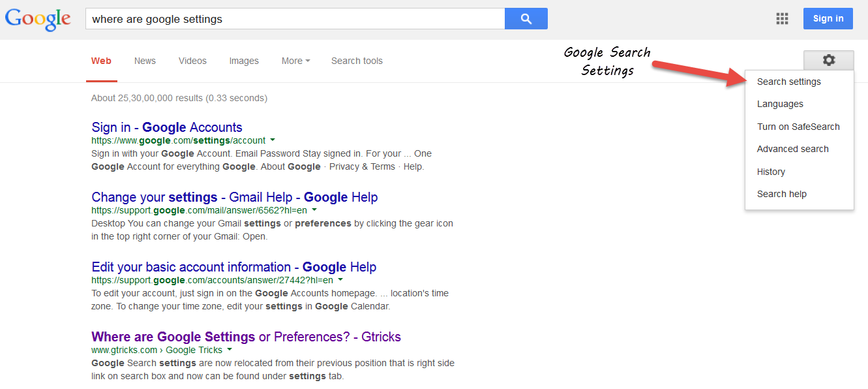Switch to the Images tab
Screen dimensions: 868x389
pyautogui.click(x=244, y=61)
